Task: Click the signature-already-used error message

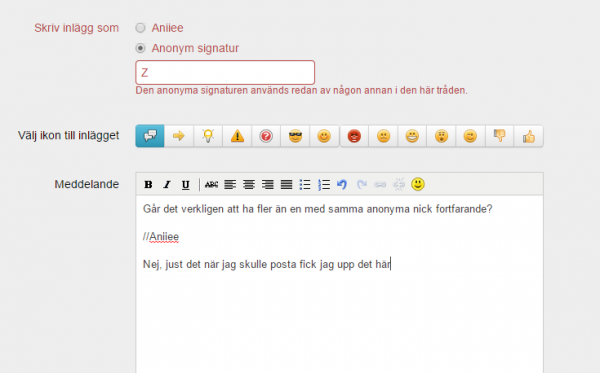Action: point(302,91)
